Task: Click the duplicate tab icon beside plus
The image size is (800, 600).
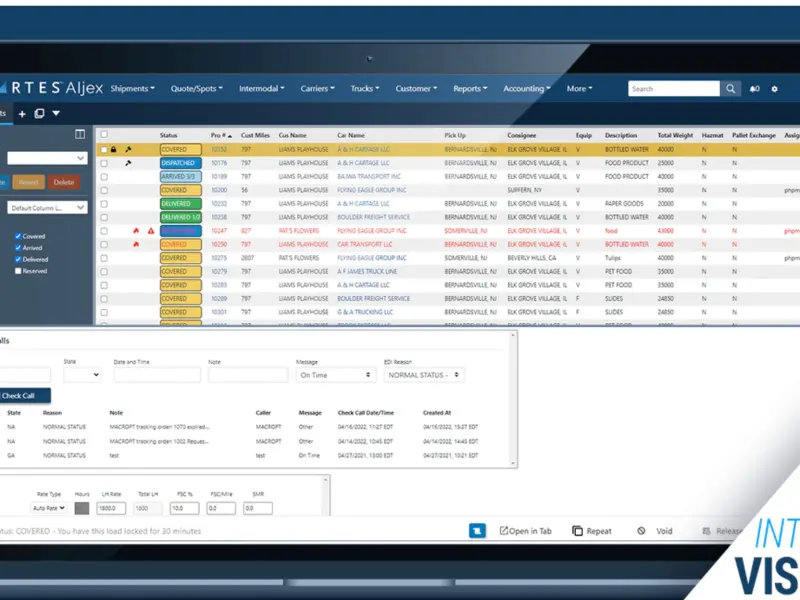Action: click(x=39, y=113)
